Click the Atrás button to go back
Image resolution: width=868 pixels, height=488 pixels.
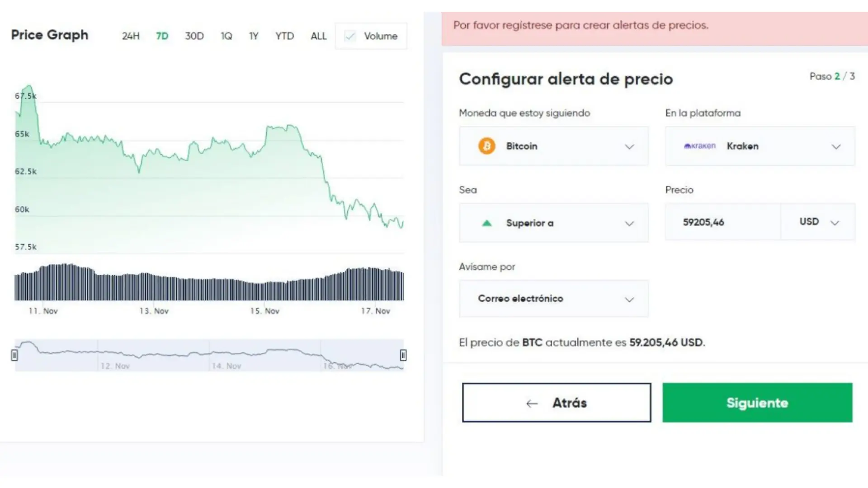tap(556, 403)
